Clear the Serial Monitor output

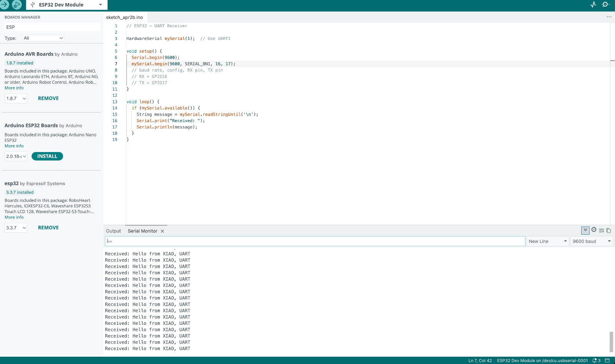click(x=602, y=231)
